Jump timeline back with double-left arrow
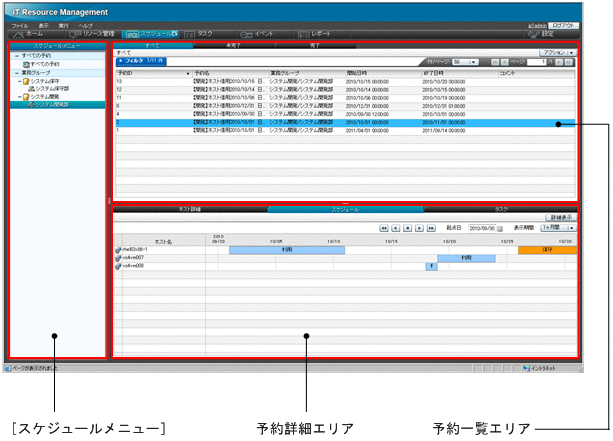This screenshot has height=441, width=613. click(x=384, y=228)
